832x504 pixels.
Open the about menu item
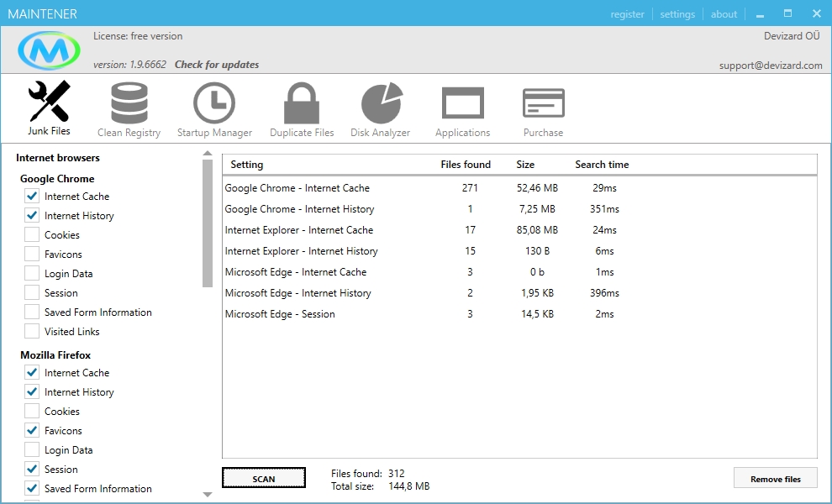click(x=724, y=14)
